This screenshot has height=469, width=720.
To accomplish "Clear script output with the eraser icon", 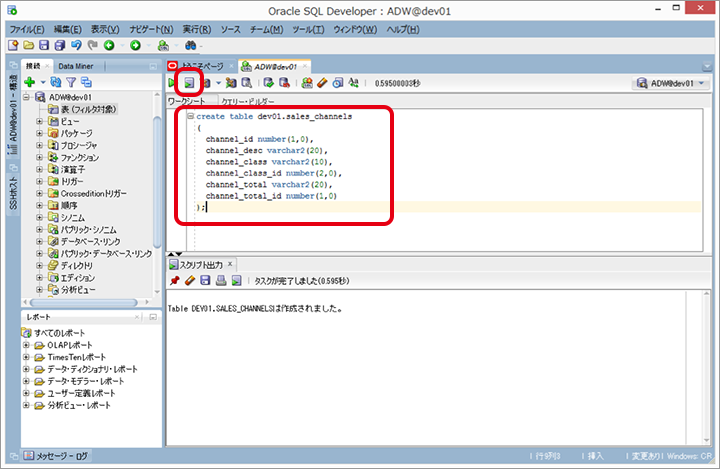I will click(189, 281).
